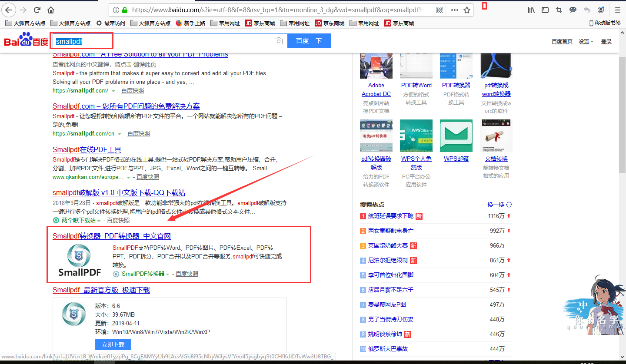The width and height of the screenshot is (626, 364).
Task: Open hot search 李可首位归化国脚
Action: [391, 275]
